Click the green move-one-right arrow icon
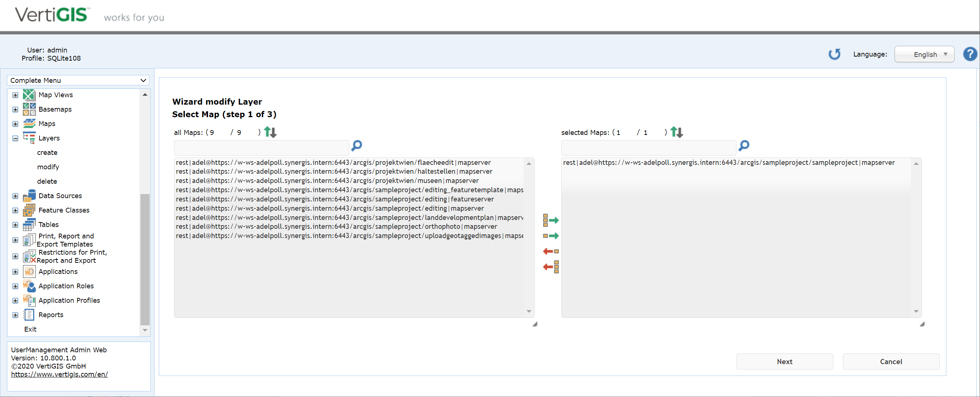The height and width of the screenshot is (397, 980). (x=551, y=236)
